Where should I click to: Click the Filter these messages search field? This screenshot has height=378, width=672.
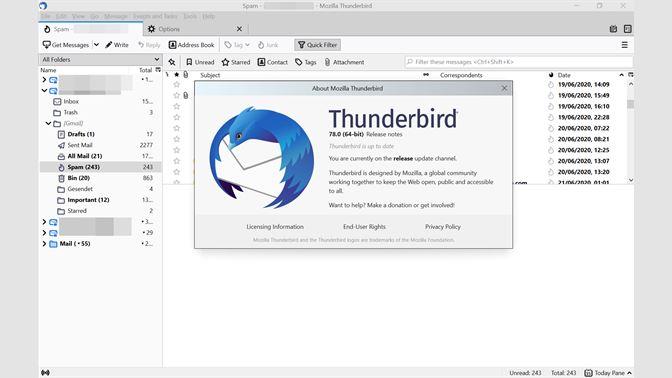[519, 62]
